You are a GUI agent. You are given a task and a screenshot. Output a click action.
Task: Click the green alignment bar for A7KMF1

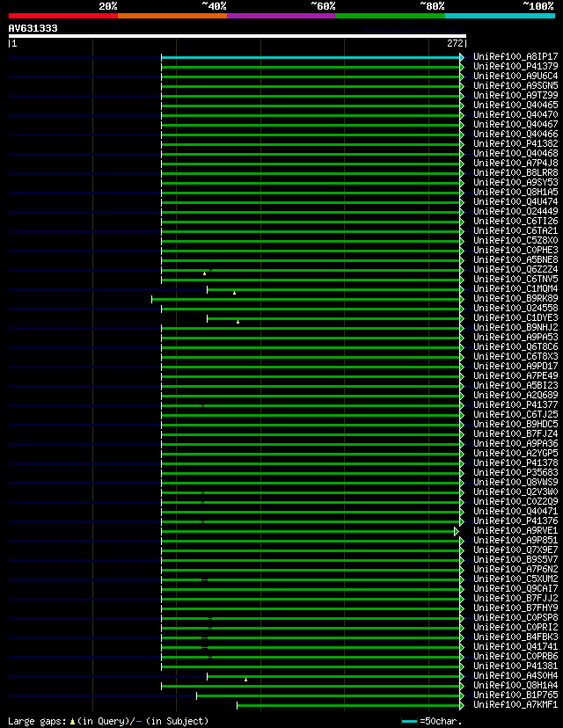coord(348,706)
